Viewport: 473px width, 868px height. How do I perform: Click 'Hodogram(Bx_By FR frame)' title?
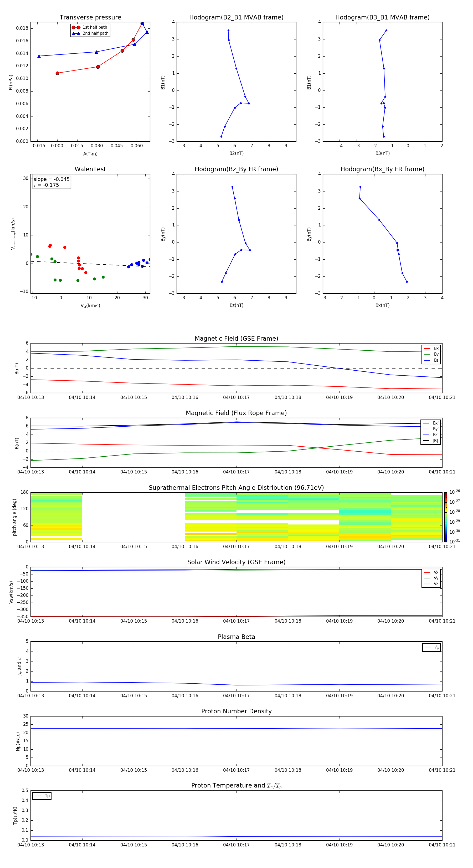(x=382, y=169)
